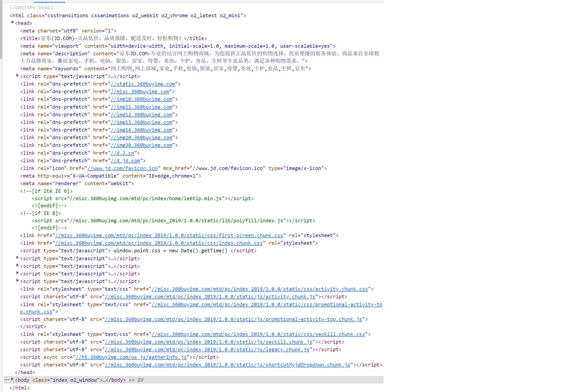Open the img11.360buyimg.com link
This screenshot has width=567, height=392.
[x=142, y=107]
